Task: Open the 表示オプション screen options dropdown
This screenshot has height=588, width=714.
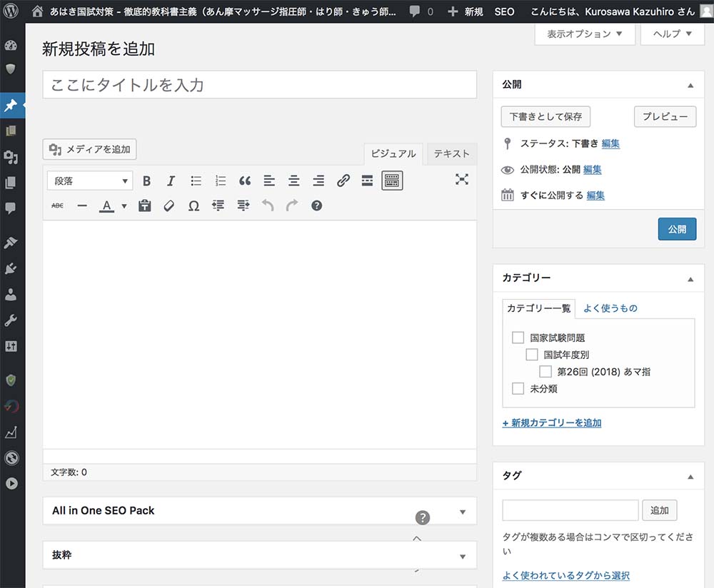Action: 585,34
